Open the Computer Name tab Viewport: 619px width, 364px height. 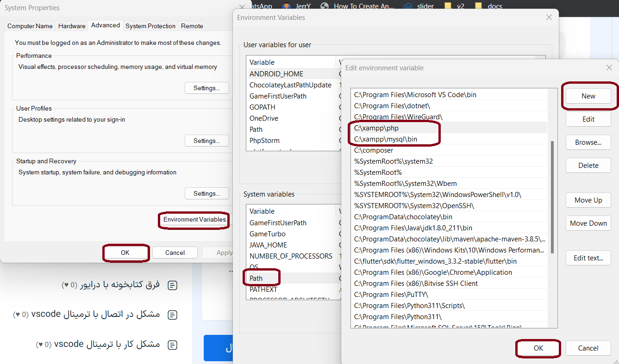[x=30, y=26]
